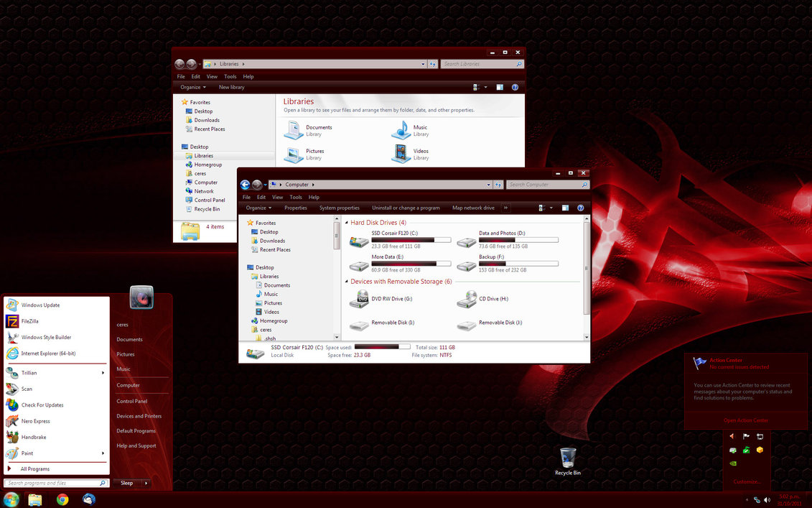Open the Recycle Bin desktop icon
Viewport: 812px width, 508px height.
tap(567, 458)
